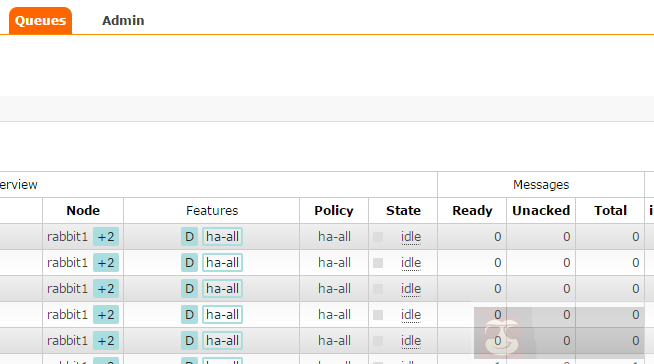Click the idle state text in fifth row
Screen dimensions: 654x364
[x=411, y=341]
